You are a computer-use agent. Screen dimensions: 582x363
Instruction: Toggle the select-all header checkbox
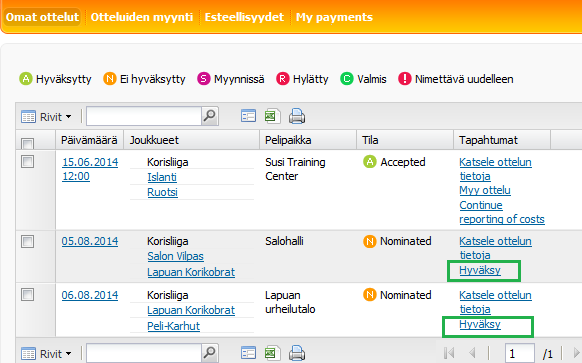point(27,143)
